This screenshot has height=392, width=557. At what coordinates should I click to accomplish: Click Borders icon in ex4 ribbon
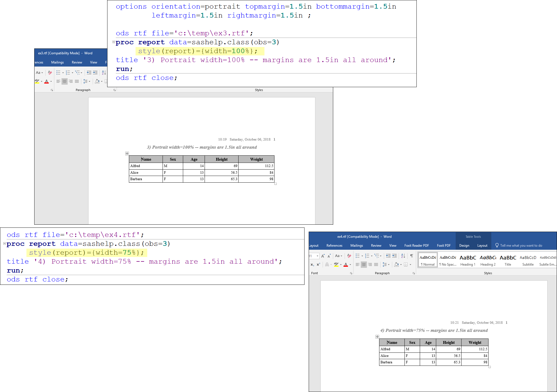406,264
